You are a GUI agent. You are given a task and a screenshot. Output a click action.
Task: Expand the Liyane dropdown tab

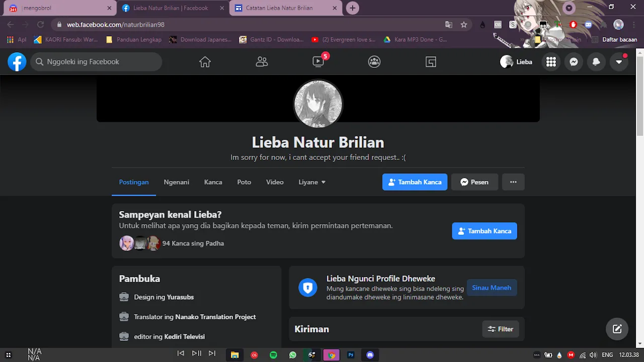[x=312, y=182]
